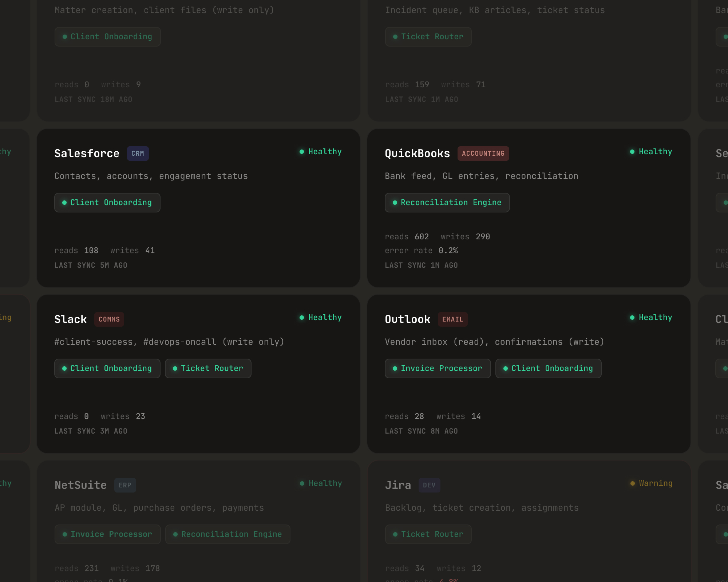Open the Slack integration title

[x=71, y=319]
